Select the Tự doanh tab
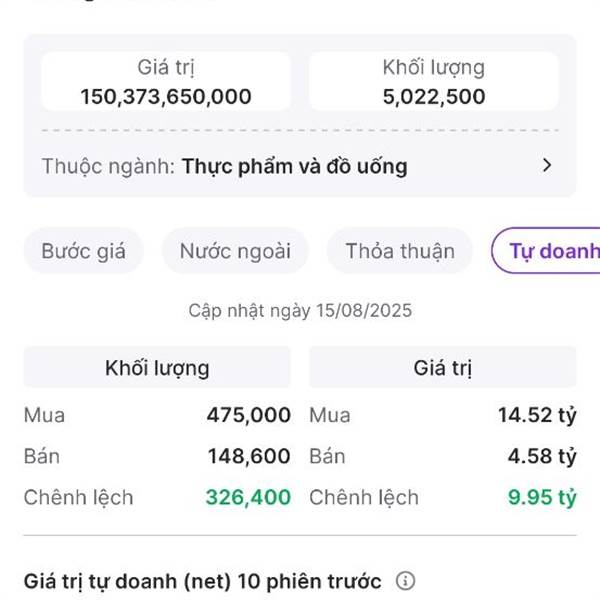Viewport: 600px width, 600px height. point(546,251)
